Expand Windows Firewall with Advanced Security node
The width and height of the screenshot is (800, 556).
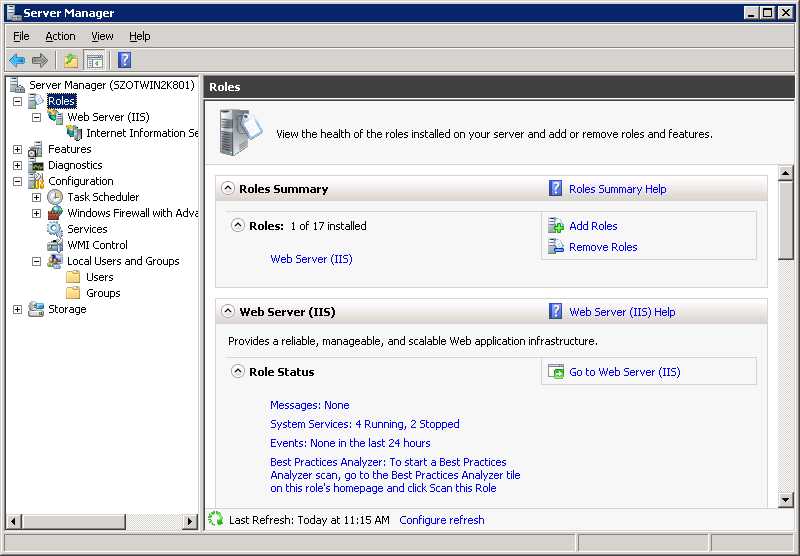click(x=36, y=213)
